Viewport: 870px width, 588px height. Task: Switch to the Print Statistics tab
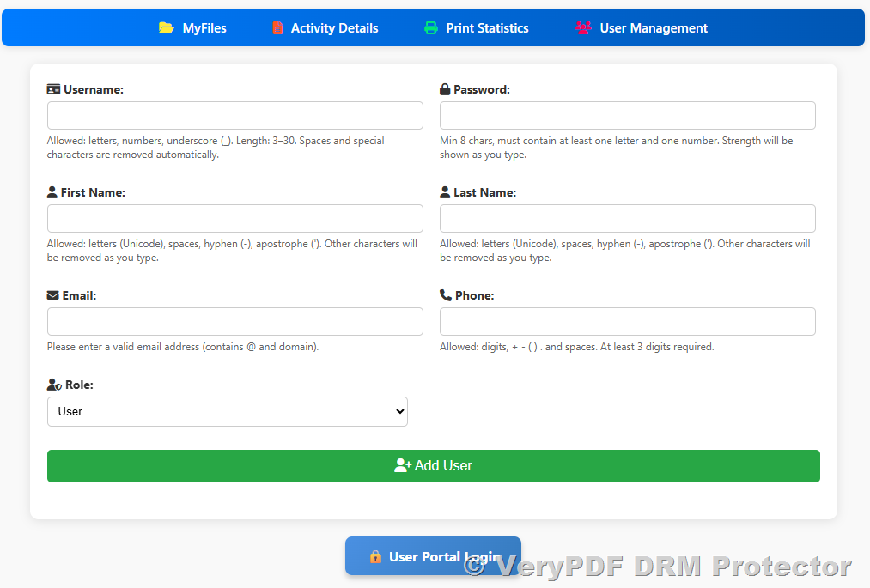tap(487, 28)
